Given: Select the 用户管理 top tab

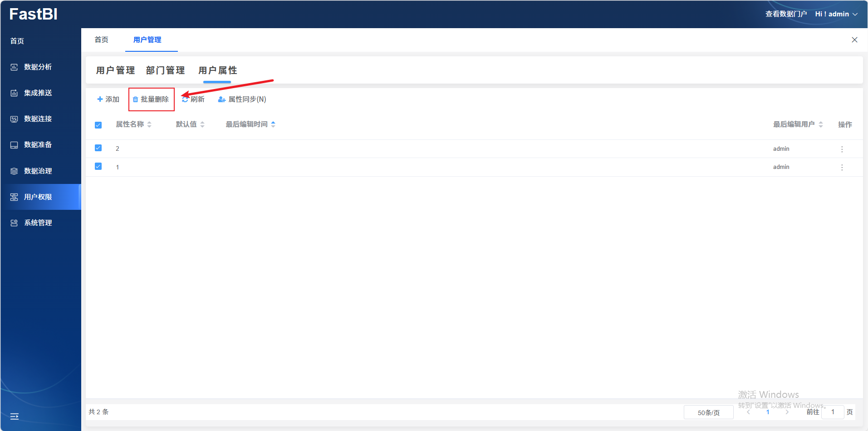Looking at the screenshot, I should tap(147, 40).
